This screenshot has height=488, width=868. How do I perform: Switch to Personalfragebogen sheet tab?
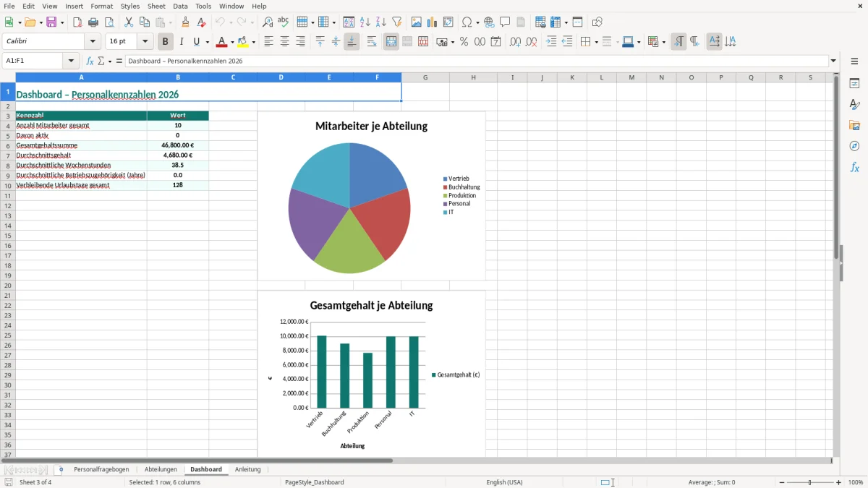pos(101,469)
